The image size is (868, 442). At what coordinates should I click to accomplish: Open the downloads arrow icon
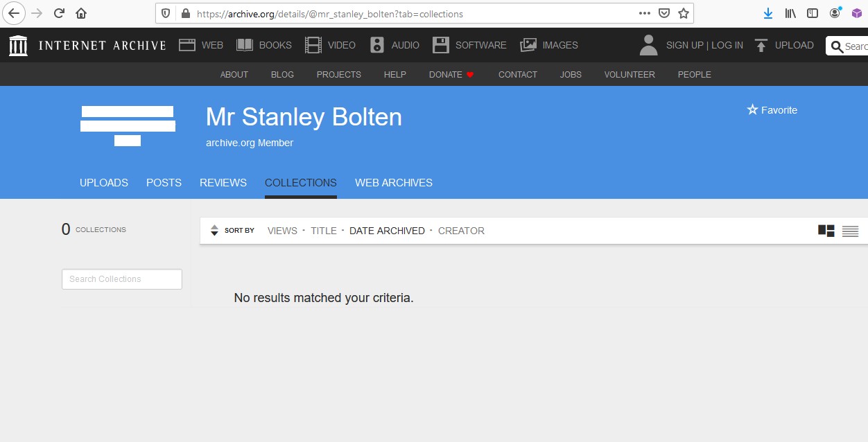[x=768, y=13]
